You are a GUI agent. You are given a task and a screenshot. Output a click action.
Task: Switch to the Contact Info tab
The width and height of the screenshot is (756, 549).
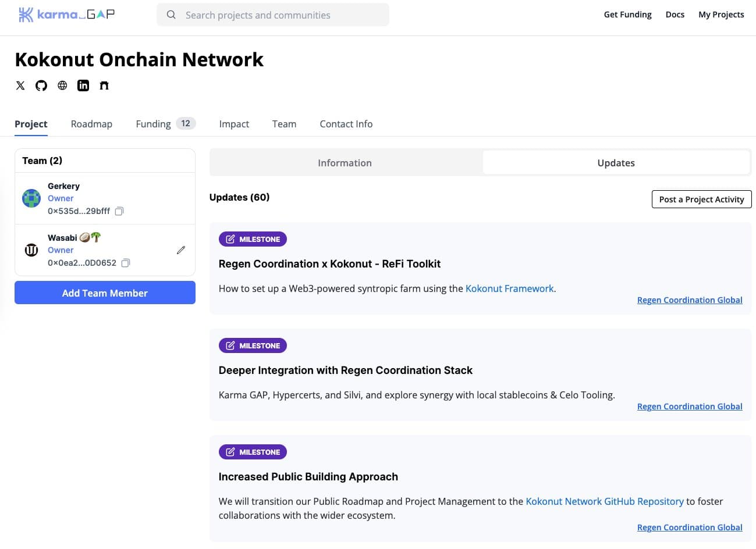346,124
